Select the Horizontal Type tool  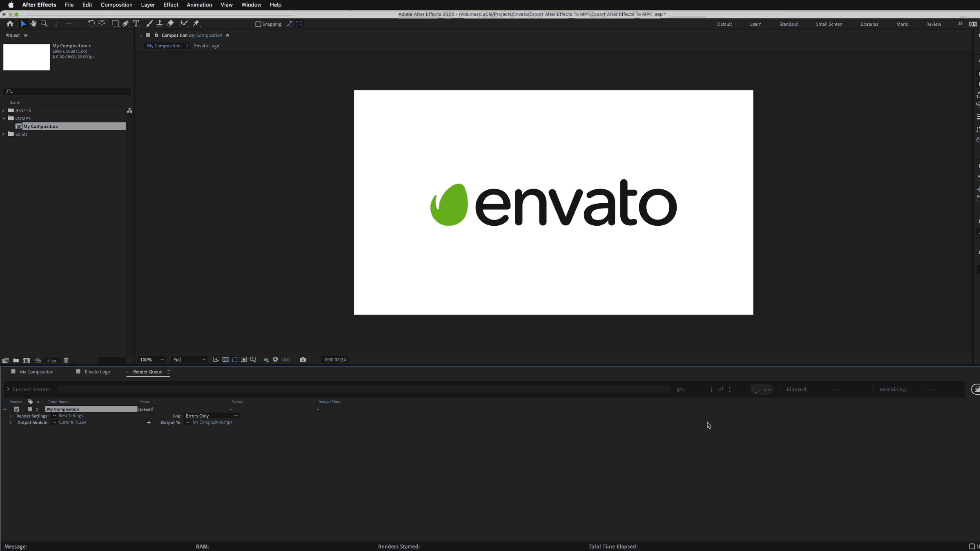pyautogui.click(x=136, y=23)
